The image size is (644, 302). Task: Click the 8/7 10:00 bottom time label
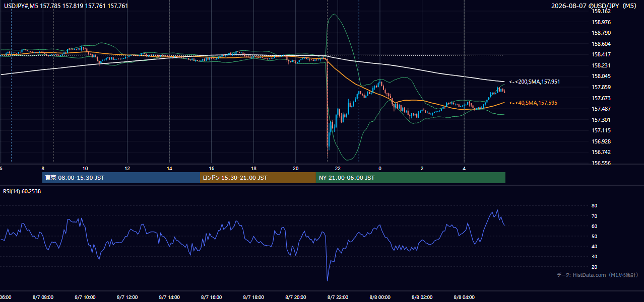click(85, 297)
